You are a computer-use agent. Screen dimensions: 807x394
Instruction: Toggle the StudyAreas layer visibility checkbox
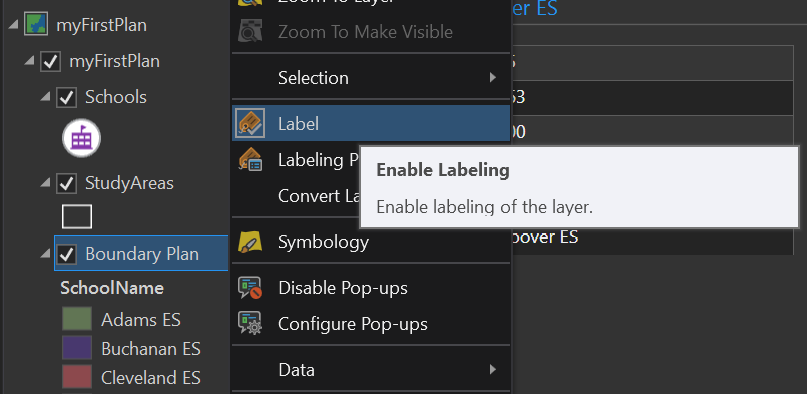coord(66,184)
